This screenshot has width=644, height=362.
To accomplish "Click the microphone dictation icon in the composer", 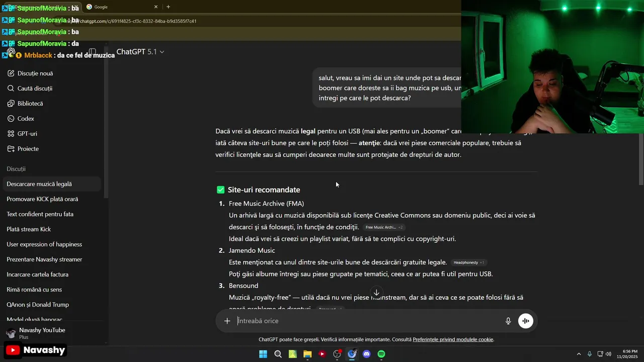I will tap(508, 321).
